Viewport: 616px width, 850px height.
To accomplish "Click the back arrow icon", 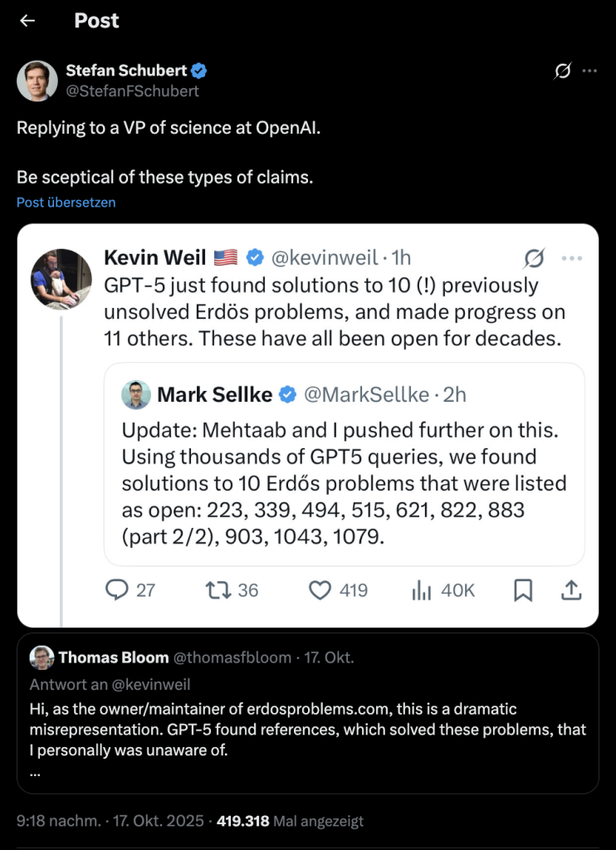I will (x=27, y=21).
